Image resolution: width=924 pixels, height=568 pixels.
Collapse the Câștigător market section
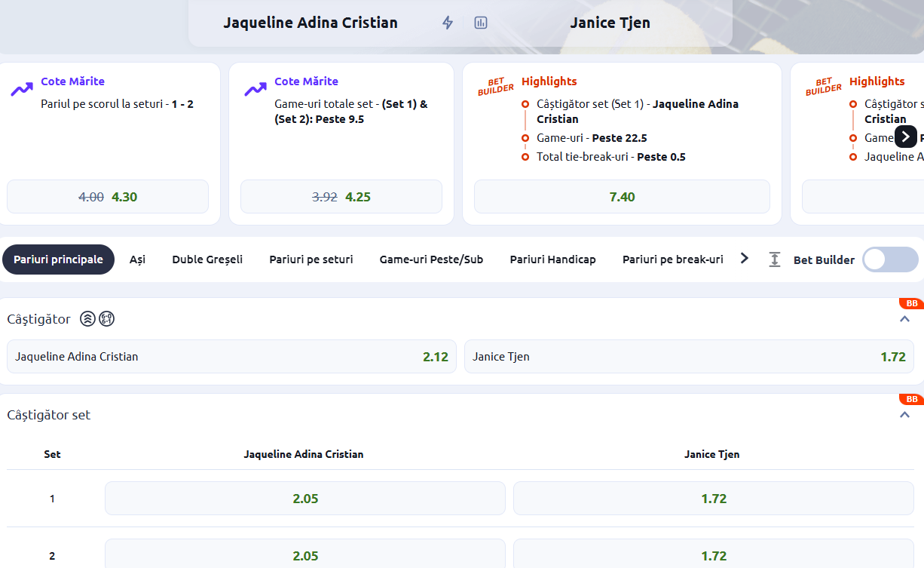(904, 318)
